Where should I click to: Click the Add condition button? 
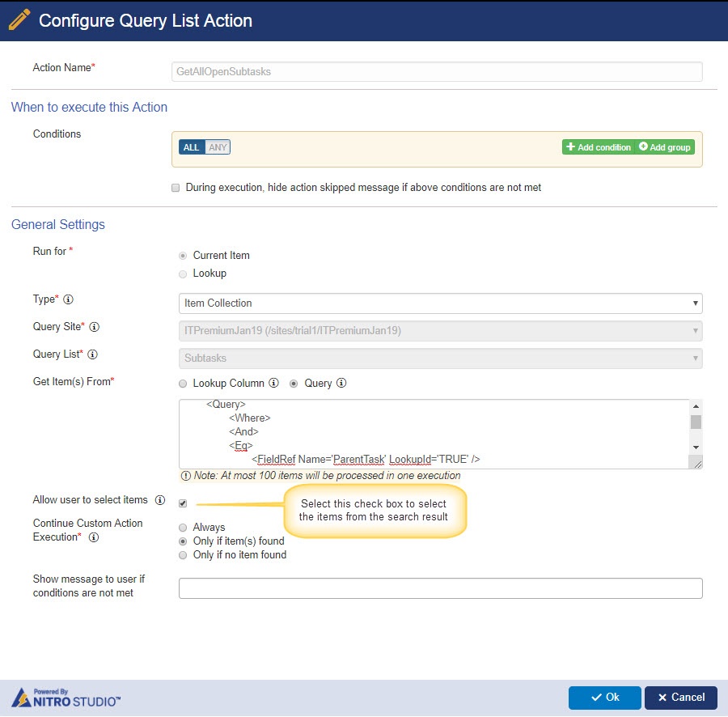pyautogui.click(x=599, y=147)
